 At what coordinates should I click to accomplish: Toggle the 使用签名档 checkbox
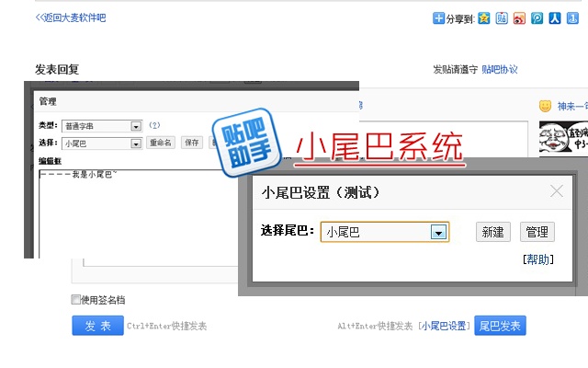[x=76, y=300]
